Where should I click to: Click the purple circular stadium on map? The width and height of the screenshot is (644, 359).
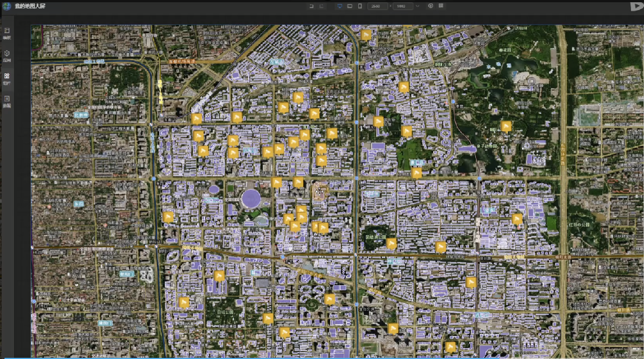[x=251, y=198]
